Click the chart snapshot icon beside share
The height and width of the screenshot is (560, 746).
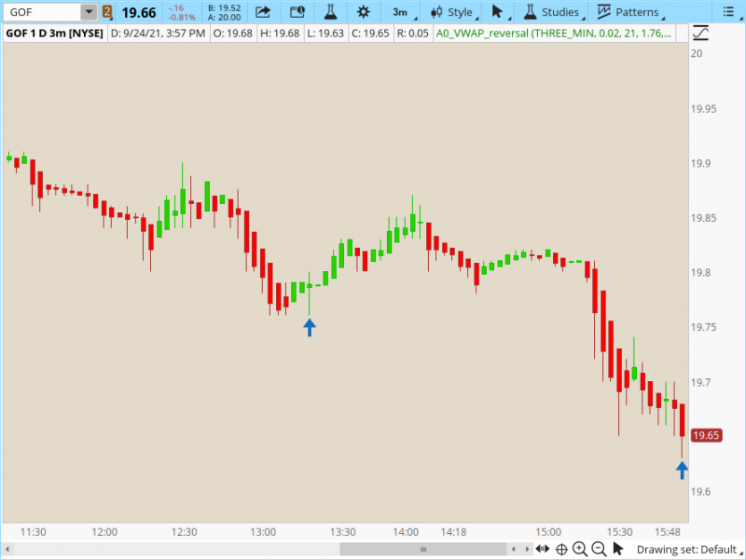click(297, 12)
